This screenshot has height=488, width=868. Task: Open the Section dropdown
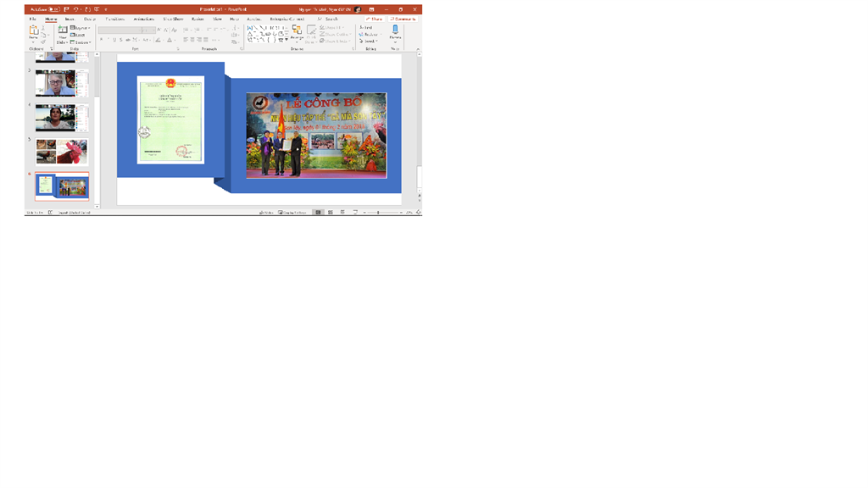pyautogui.click(x=81, y=42)
